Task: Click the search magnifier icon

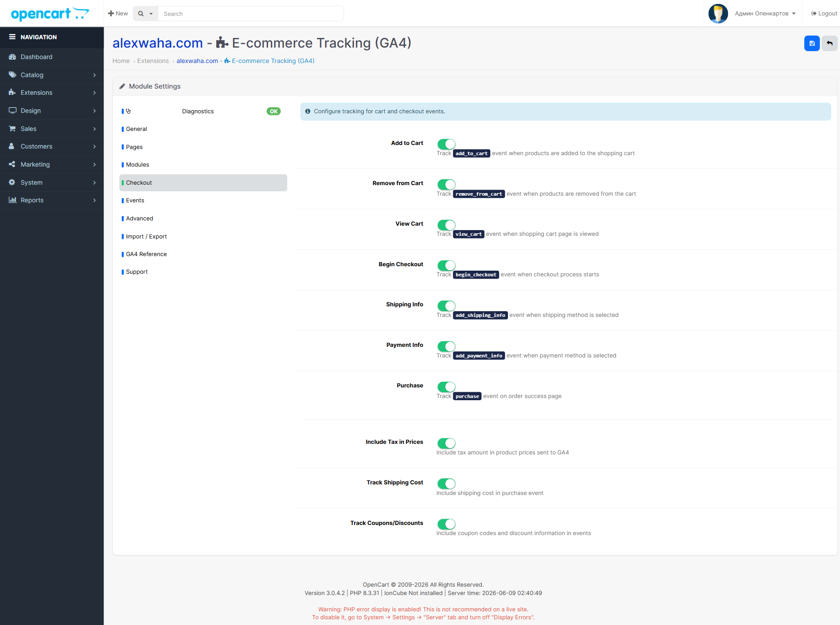Action: pos(141,14)
